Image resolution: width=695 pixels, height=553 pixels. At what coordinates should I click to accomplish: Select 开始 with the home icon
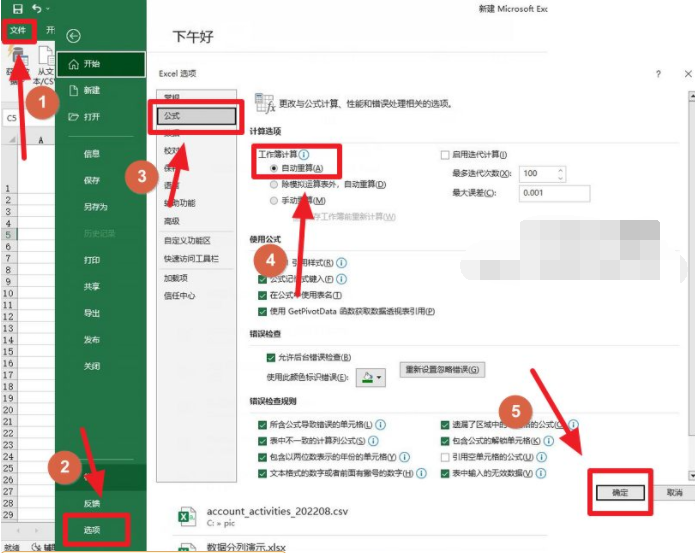pos(101,64)
